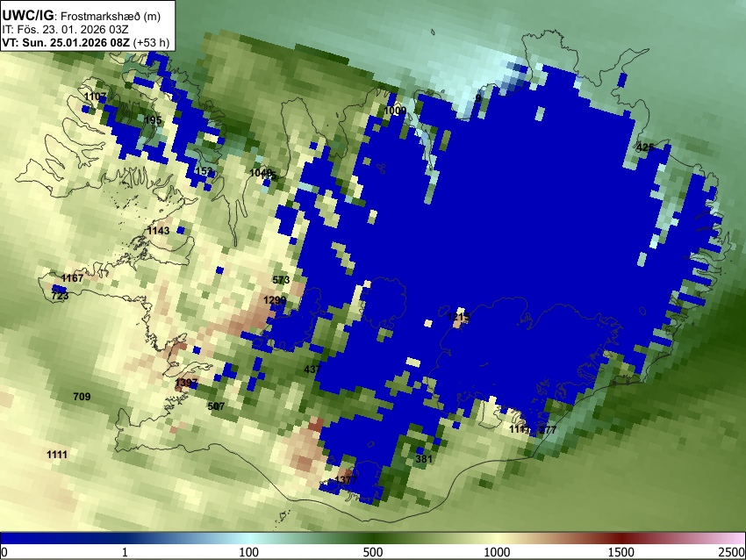Select the station value 573
This screenshot has height=560, width=746.
pos(281,280)
